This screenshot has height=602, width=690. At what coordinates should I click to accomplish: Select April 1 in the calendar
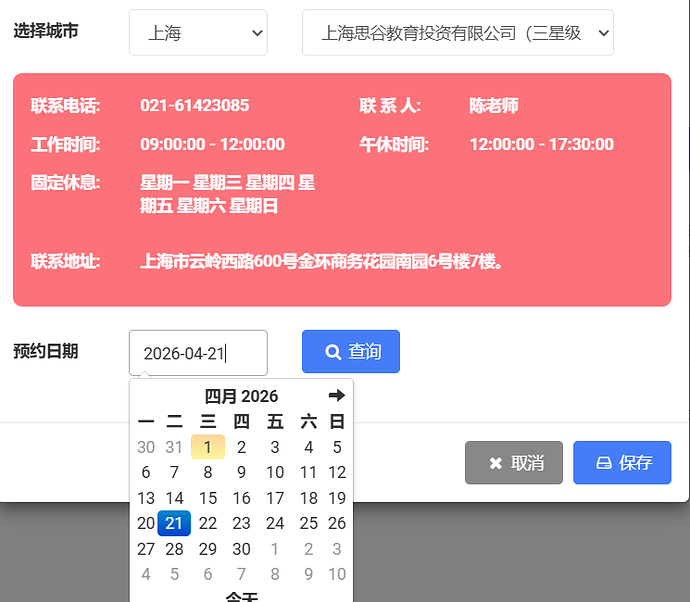[x=208, y=447]
